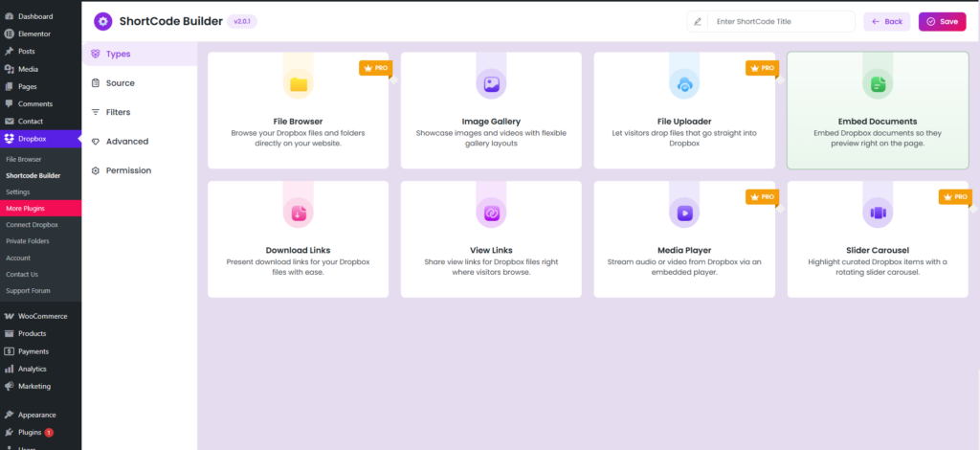Click the Slider Carousel icon
Screen dimensions: 980x450
[878, 213]
